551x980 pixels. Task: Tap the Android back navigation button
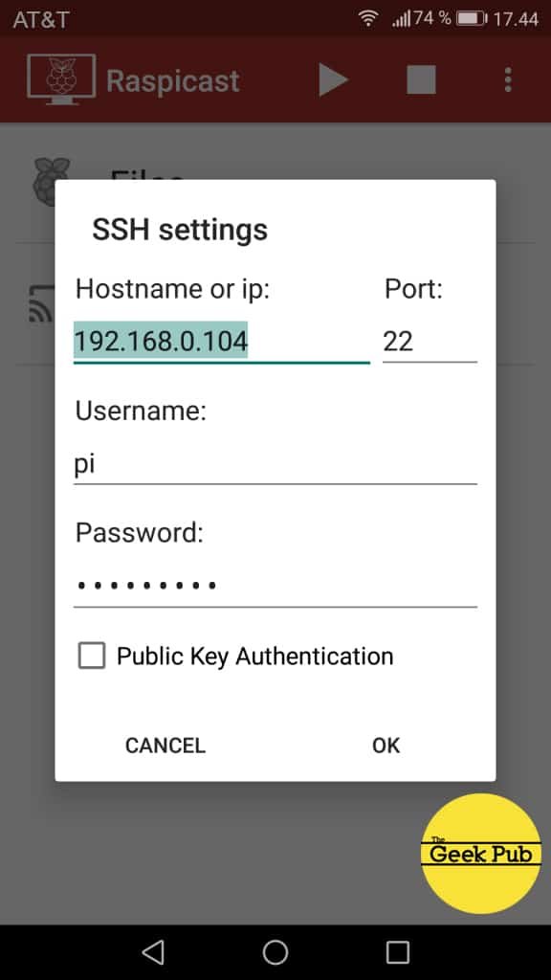[153, 952]
